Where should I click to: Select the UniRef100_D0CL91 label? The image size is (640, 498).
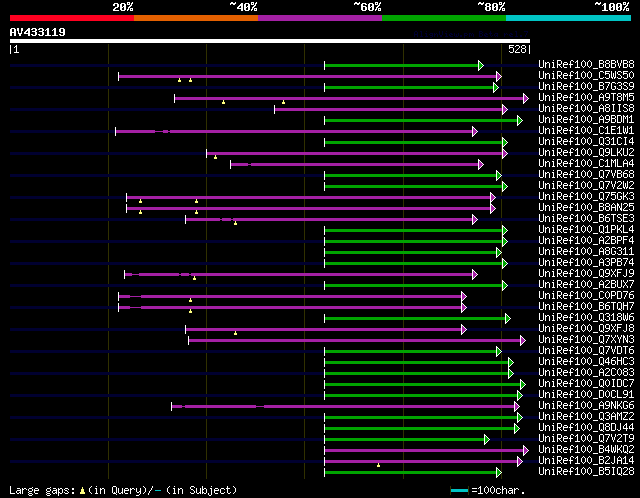586,395
